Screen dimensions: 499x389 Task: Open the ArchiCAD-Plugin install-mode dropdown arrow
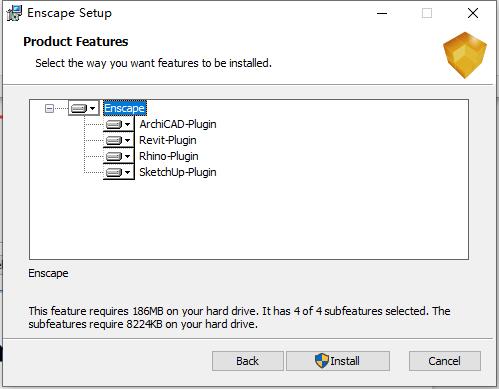127,125
